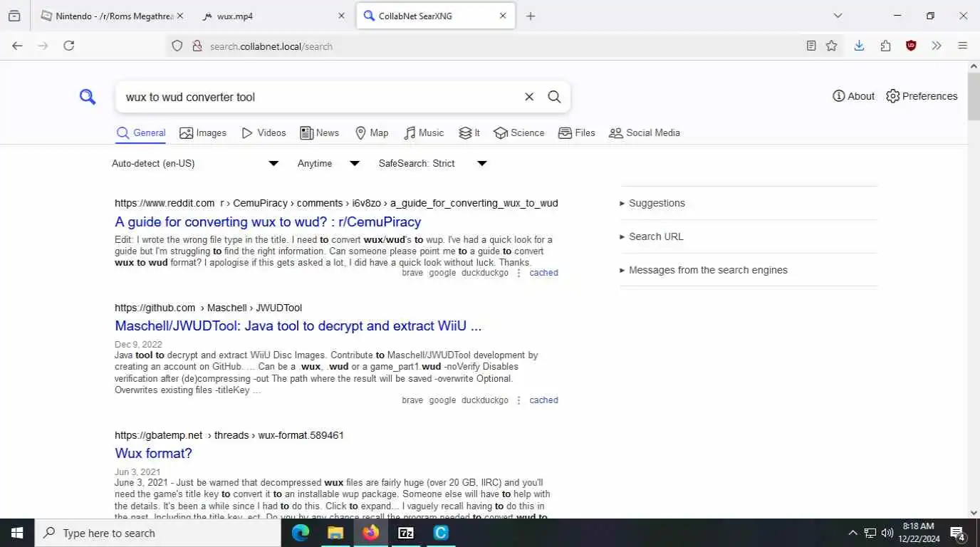
Task: Open the Windows Start menu
Action: 17,533
